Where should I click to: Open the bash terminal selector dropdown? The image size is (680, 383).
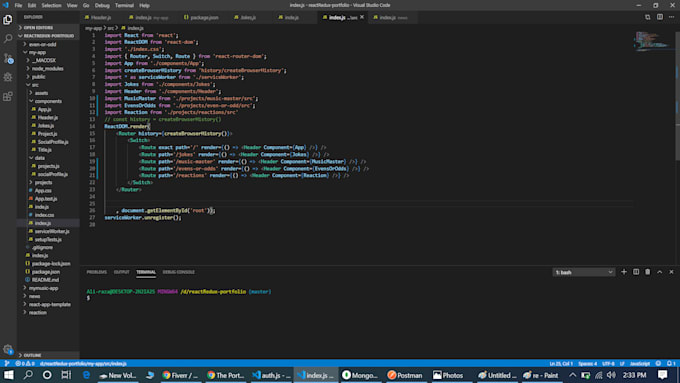tap(583, 272)
